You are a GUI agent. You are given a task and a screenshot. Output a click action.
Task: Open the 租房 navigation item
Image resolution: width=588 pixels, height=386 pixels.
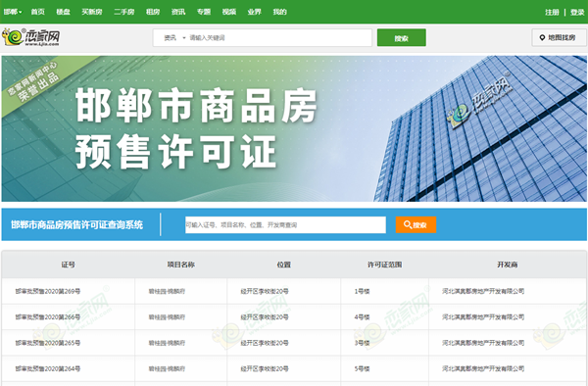[153, 12]
